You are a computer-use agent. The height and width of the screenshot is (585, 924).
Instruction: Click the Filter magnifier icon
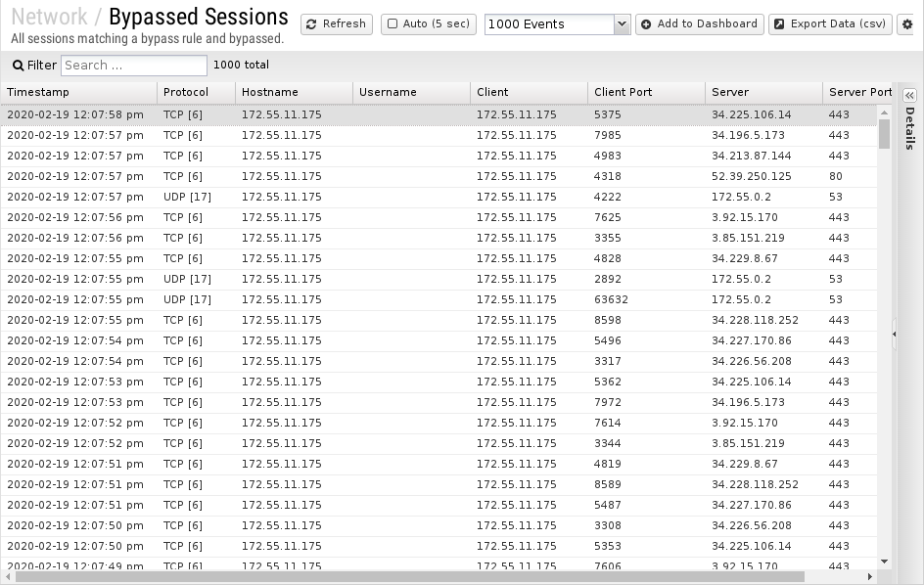point(19,66)
